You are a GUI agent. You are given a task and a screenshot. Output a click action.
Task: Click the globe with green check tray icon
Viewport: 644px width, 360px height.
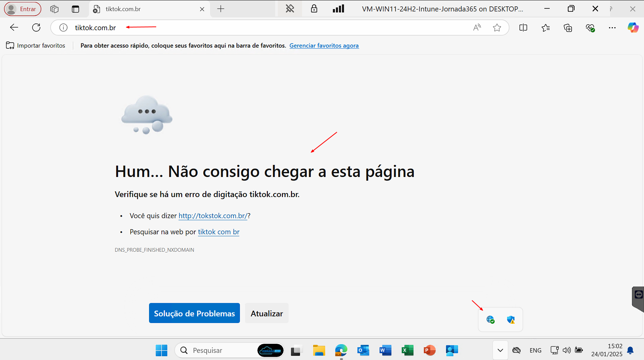point(490,320)
